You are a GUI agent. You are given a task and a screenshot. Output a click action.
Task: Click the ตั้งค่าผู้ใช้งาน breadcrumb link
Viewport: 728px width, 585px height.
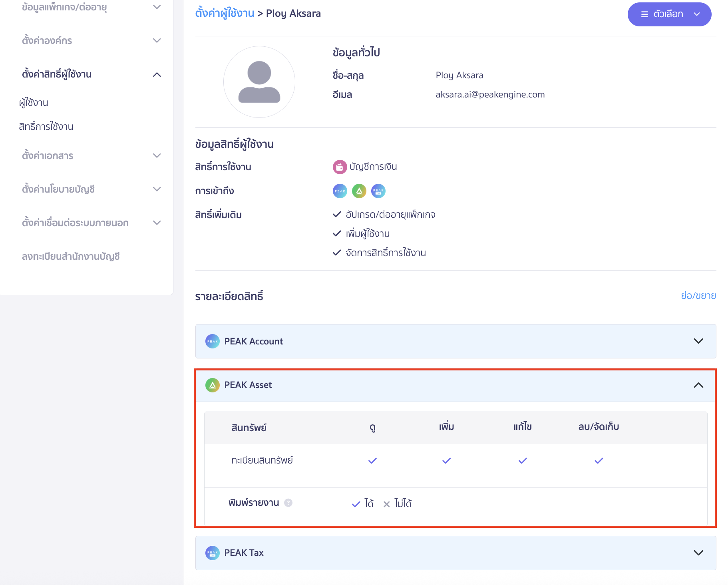[x=225, y=13]
